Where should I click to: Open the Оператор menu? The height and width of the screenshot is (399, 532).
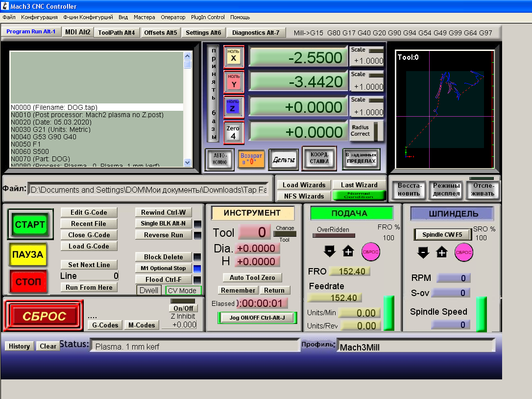coord(173,17)
